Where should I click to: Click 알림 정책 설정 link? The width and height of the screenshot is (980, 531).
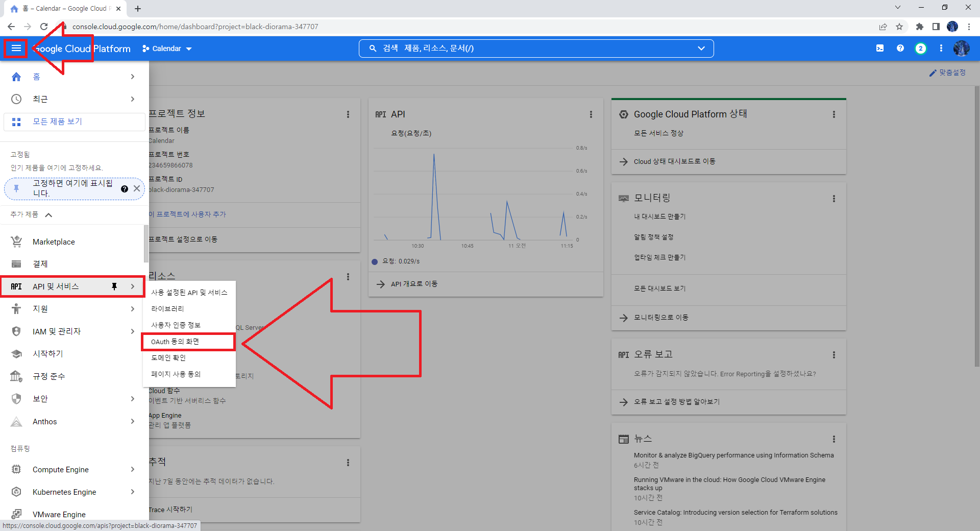point(653,237)
